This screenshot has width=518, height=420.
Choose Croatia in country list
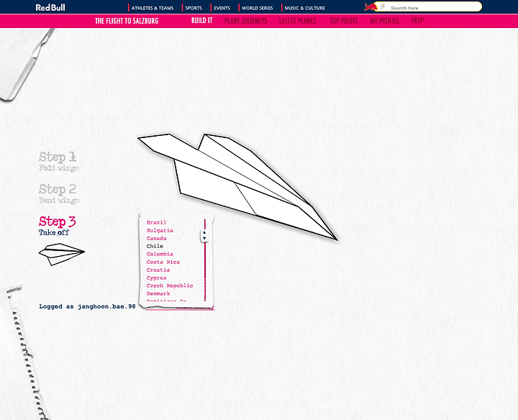pos(158,270)
